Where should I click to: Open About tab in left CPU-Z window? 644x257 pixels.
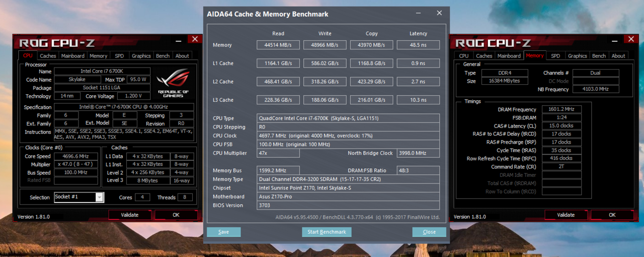click(x=182, y=56)
